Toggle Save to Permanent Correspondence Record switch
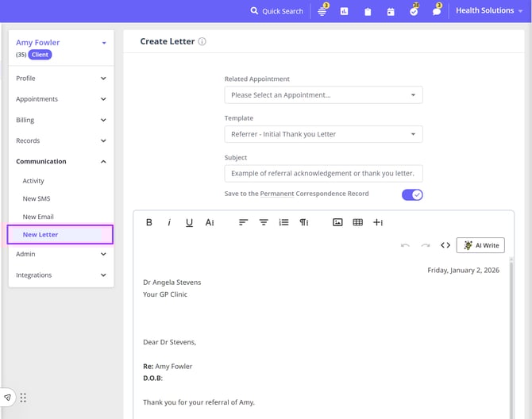Screen dimensions: 532x419 (412, 194)
